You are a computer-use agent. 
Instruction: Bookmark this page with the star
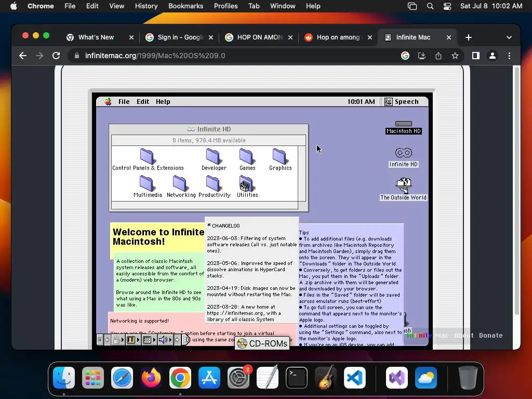coord(455,56)
